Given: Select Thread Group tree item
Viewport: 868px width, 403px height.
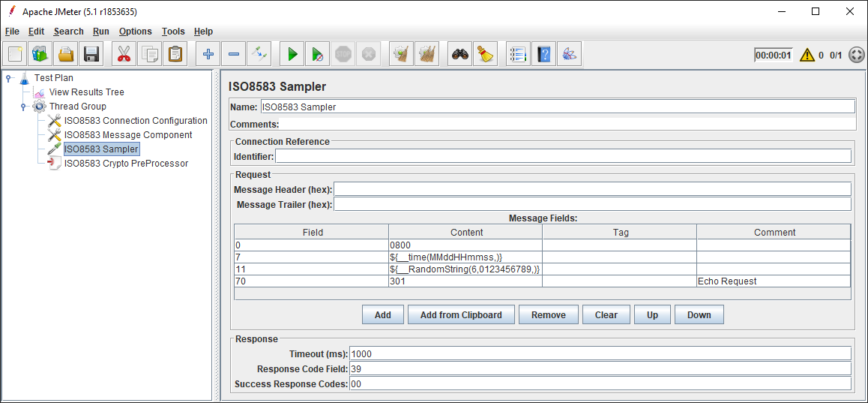Looking at the screenshot, I should tap(77, 107).
